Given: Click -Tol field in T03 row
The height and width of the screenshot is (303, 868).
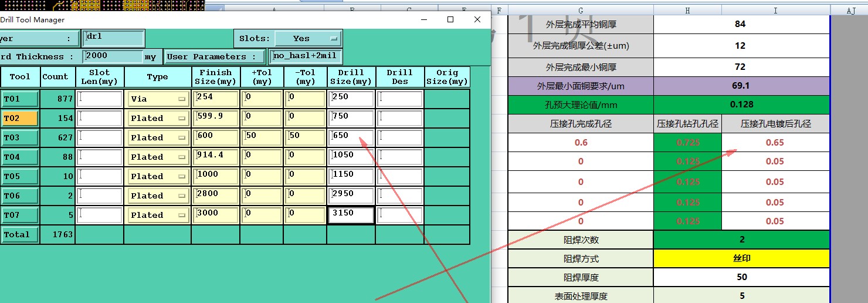Looking at the screenshot, I should pos(305,137).
